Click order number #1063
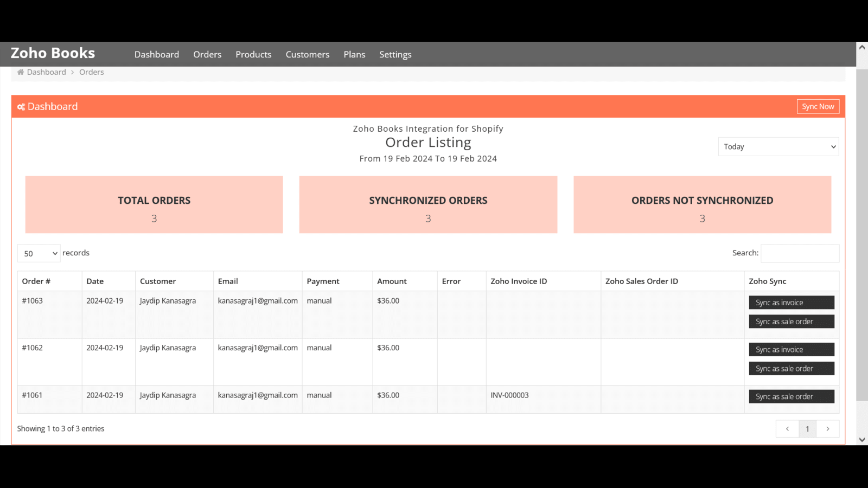 click(33, 301)
